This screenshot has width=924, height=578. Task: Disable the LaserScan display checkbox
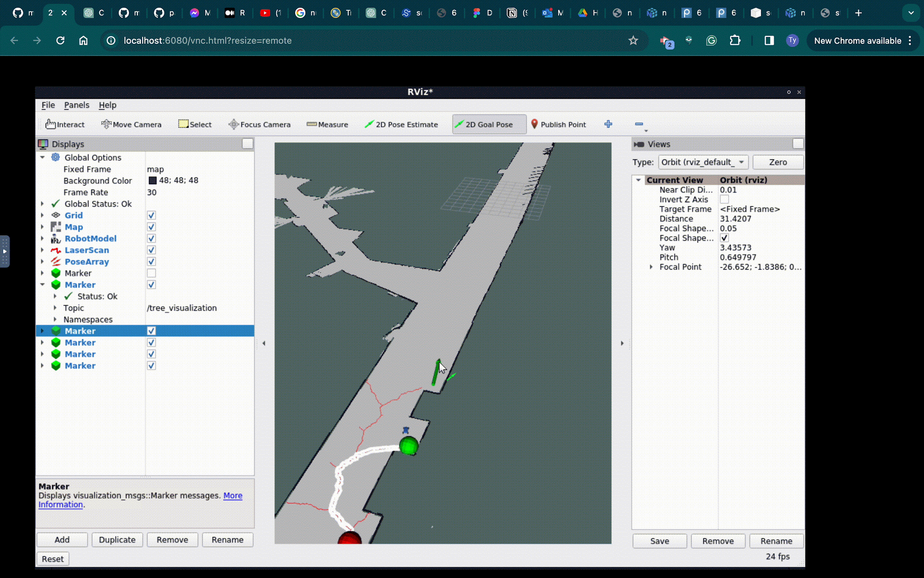(x=151, y=250)
